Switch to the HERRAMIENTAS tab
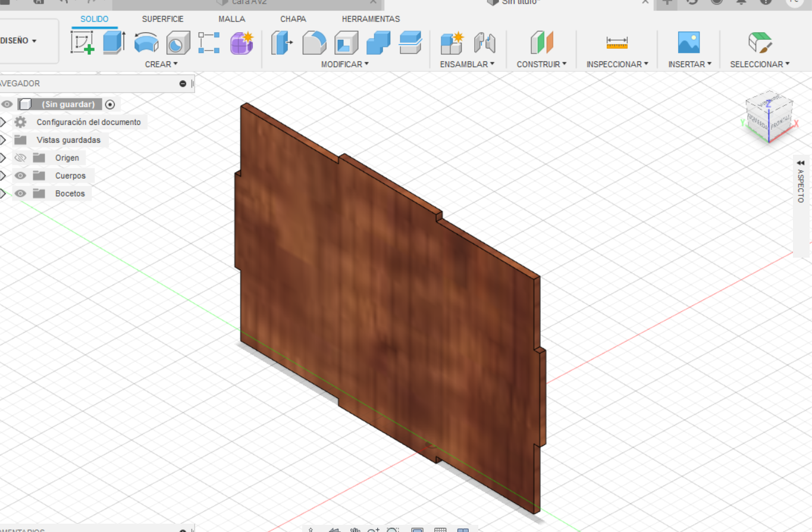812x532 pixels. pyautogui.click(x=371, y=19)
